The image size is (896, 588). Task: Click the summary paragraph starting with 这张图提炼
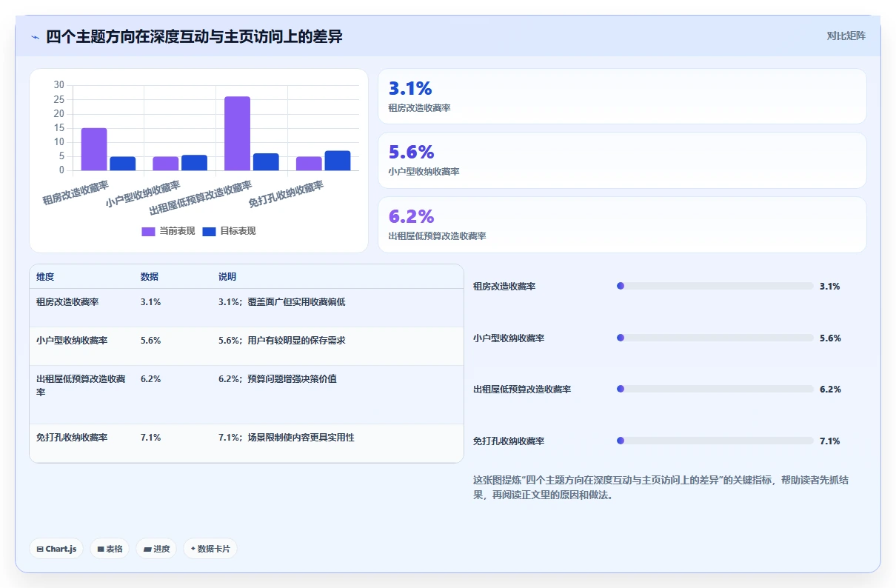[661, 487]
